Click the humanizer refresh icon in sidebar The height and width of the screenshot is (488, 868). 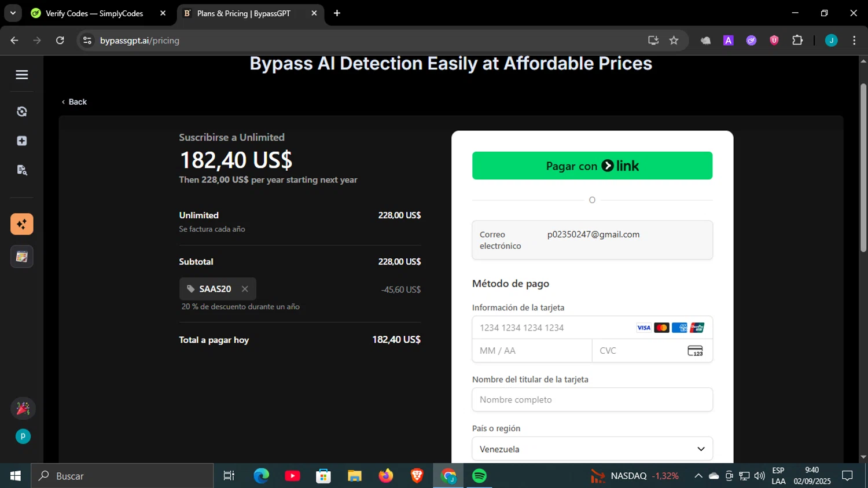tap(22, 112)
